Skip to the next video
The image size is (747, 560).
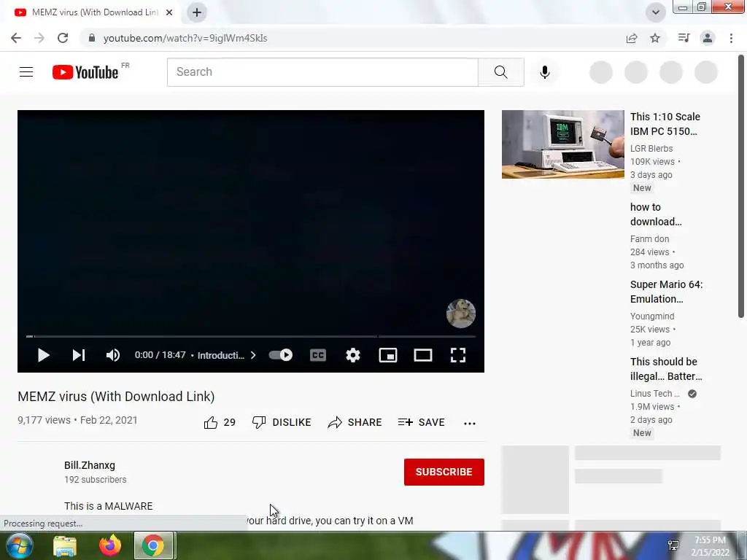pyautogui.click(x=79, y=355)
